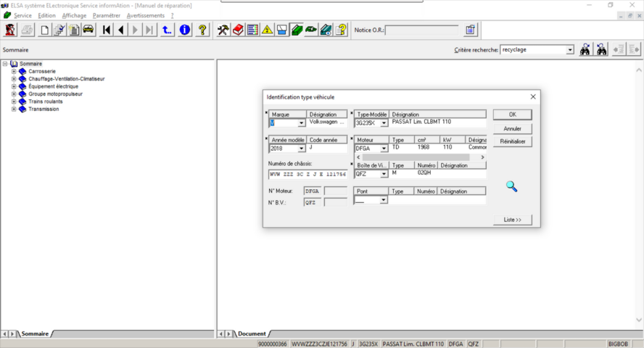This screenshot has height=348, width=644.
Task: Click the document with question mark icon
Action: click(x=341, y=30)
